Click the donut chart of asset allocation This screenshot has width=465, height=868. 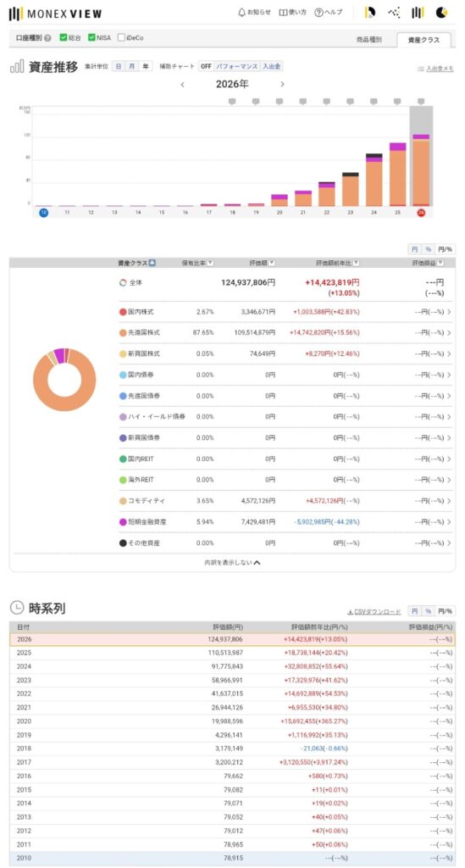(64, 379)
